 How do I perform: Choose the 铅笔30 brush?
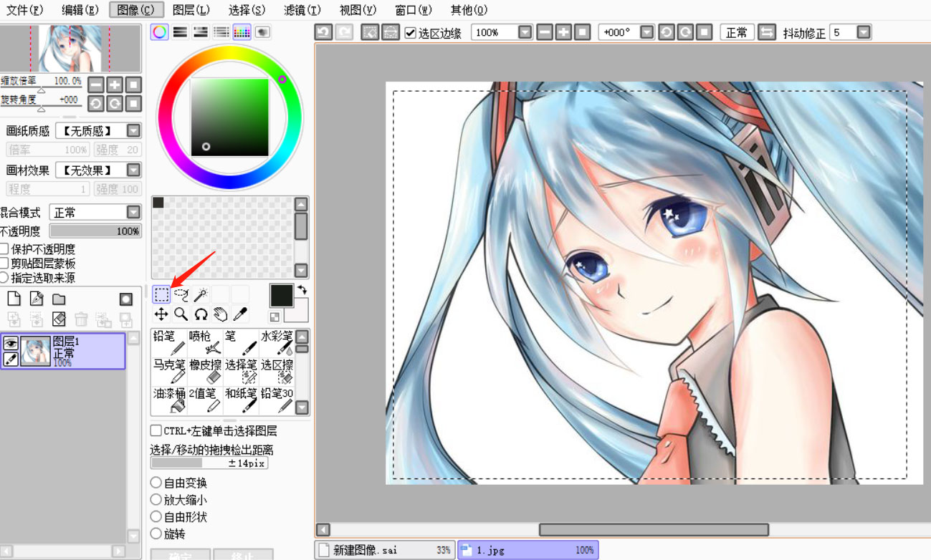tap(277, 401)
